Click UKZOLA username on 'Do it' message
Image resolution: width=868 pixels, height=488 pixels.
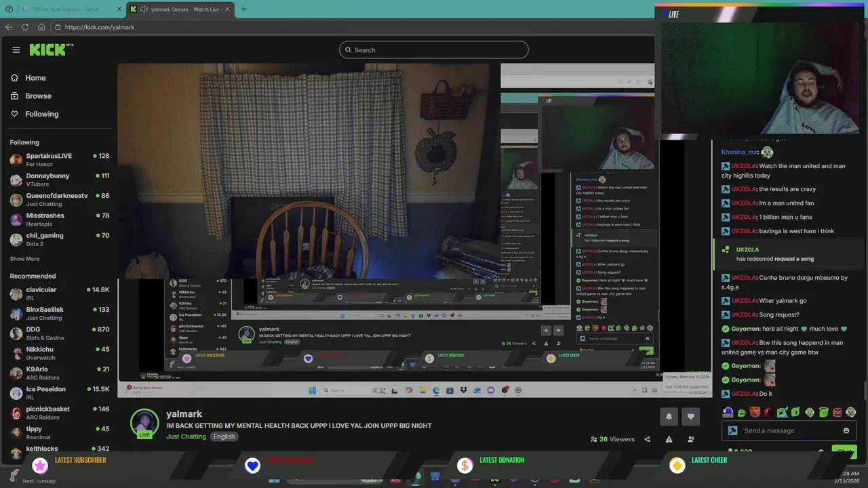click(744, 394)
